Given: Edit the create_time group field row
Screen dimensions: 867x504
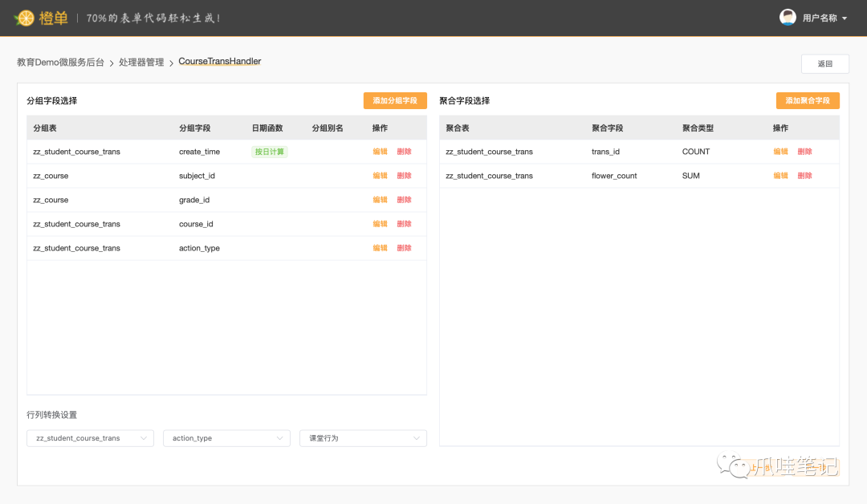Looking at the screenshot, I should point(380,152).
